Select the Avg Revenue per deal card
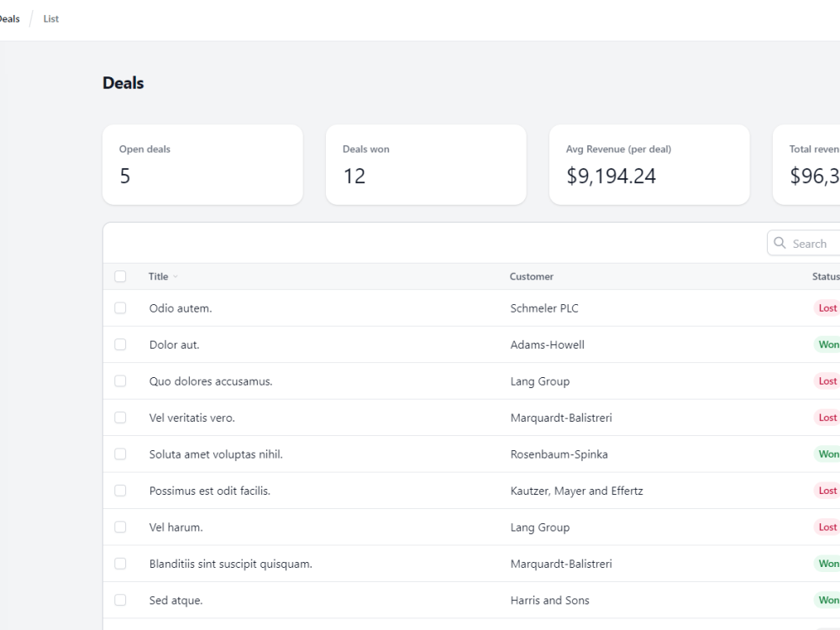The width and height of the screenshot is (840, 630). click(x=649, y=165)
